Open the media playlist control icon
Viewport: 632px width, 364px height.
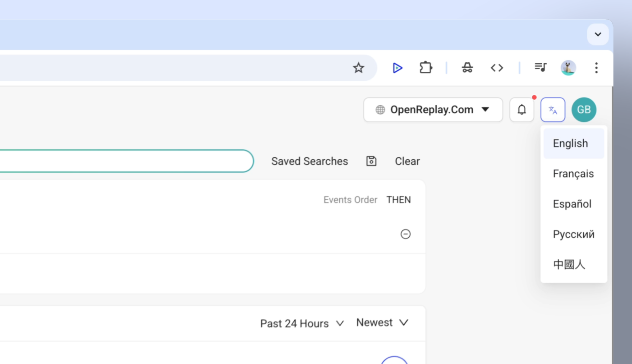tap(540, 67)
